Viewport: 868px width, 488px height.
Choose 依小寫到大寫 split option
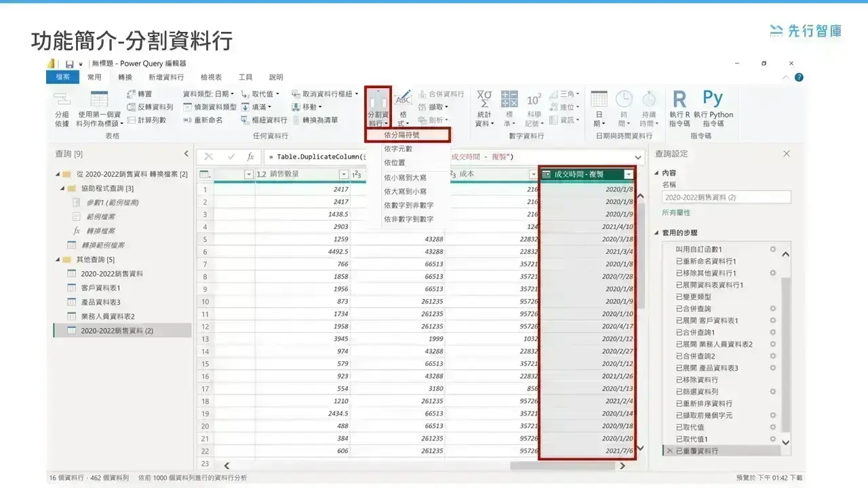(x=408, y=178)
